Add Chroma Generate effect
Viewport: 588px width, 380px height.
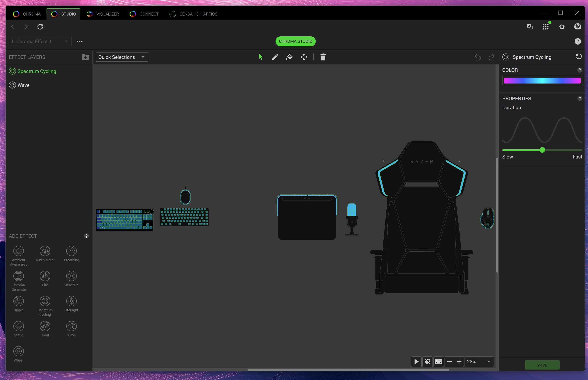(x=18, y=281)
